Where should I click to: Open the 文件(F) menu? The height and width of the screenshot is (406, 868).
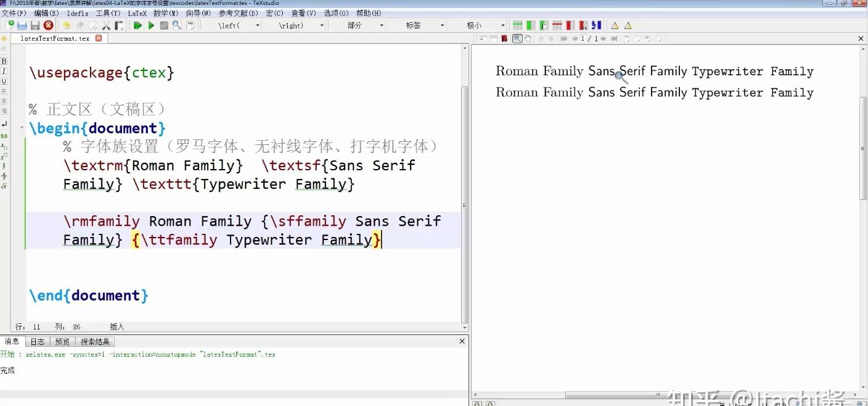14,13
